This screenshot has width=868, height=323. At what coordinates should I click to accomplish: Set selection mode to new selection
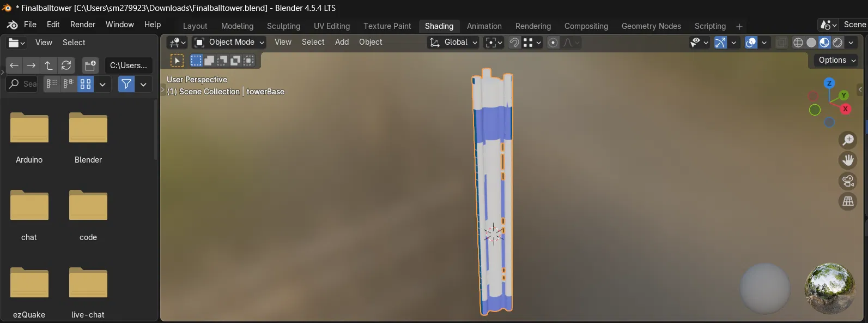tap(196, 61)
